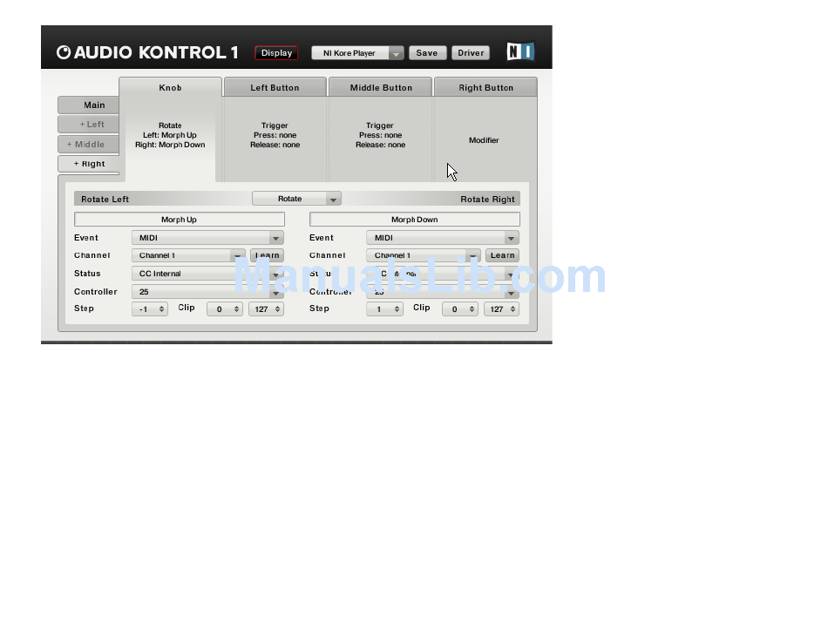Screen dimensions: 828x644
Task: Switch to the Knob tab
Action: pos(170,88)
